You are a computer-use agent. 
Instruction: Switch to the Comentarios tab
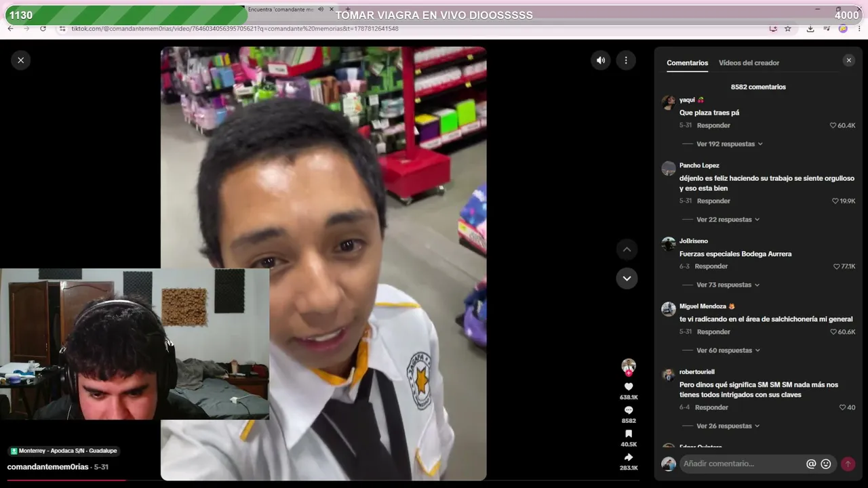pyautogui.click(x=687, y=63)
